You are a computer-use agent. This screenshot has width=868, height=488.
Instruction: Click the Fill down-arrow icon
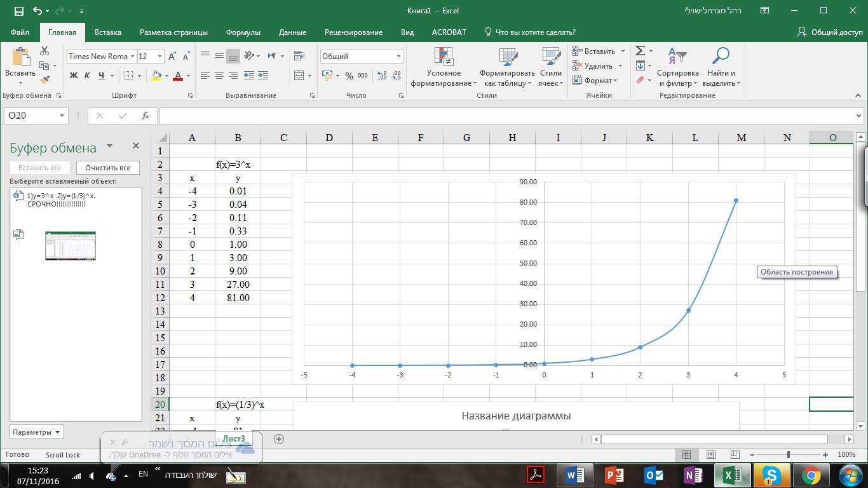pyautogui.click(x=641, y=65)
